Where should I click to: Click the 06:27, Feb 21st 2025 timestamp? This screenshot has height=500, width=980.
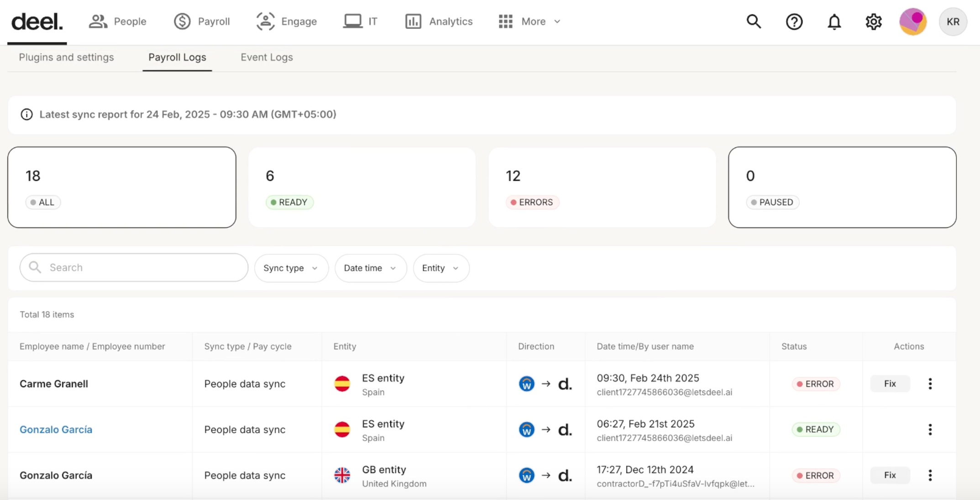pos(645,424)
